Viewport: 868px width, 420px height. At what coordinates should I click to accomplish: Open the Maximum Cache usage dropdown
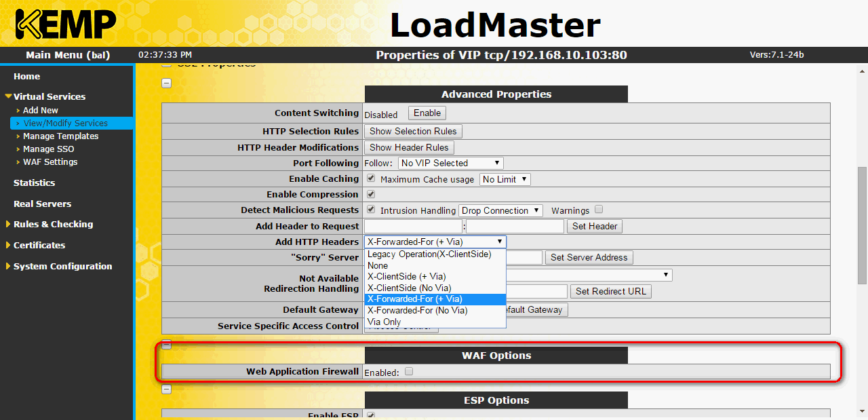[x=505, y=180]
